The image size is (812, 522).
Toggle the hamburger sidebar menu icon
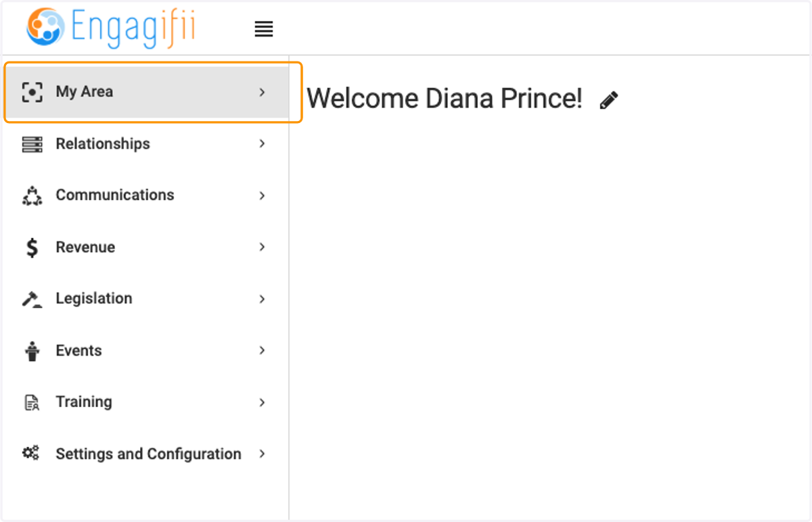[264, 29]
